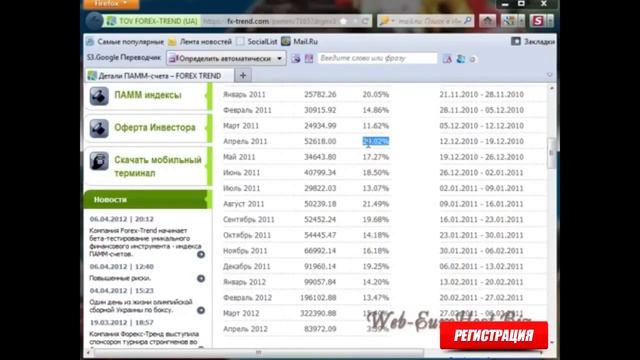Click 16.18% in the Ноябрь 2011 row
Screen dimensions: 640x360
(376, 251)
